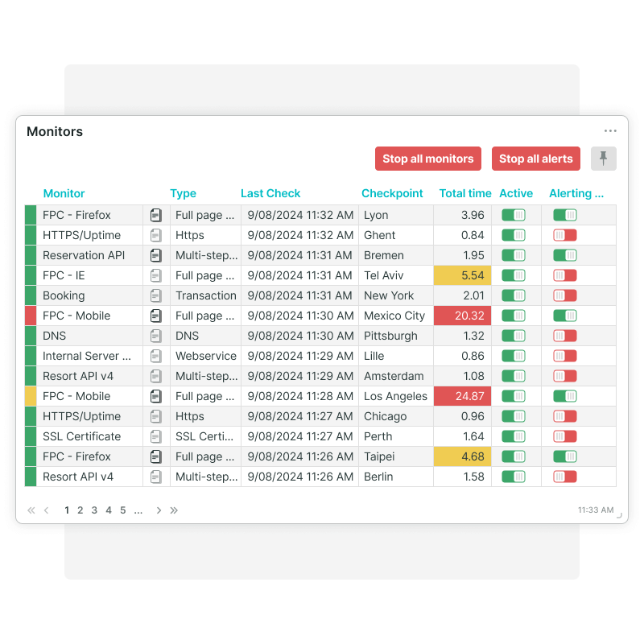Click the pagination ellipsis for more pages
The height and width of the screenshot is (644, 644).
(x=138, y=511)
